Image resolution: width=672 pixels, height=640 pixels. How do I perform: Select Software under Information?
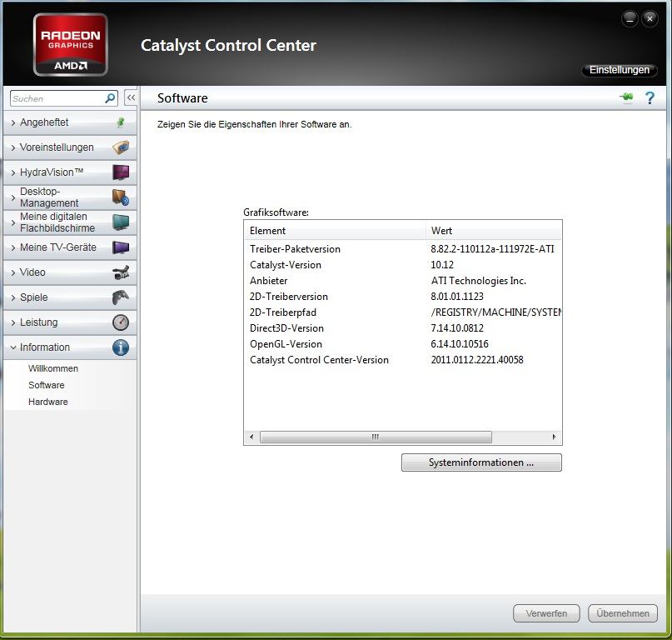tap(47, 385)
